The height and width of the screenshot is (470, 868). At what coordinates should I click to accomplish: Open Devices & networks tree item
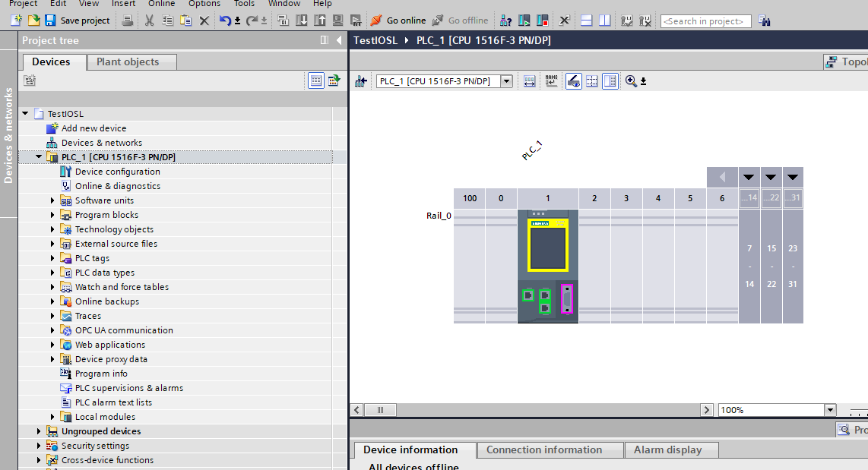coord(101,143)
